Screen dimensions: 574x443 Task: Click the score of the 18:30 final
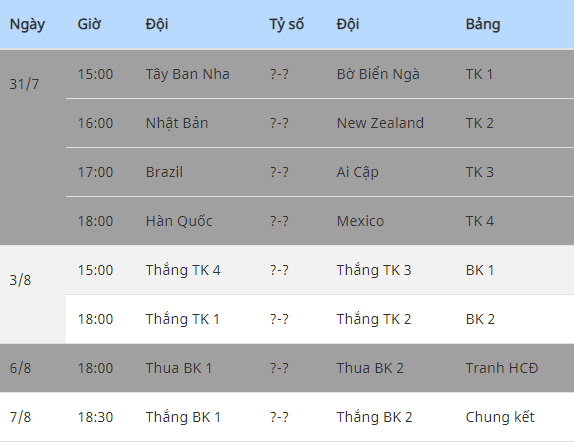click(279, 417)
